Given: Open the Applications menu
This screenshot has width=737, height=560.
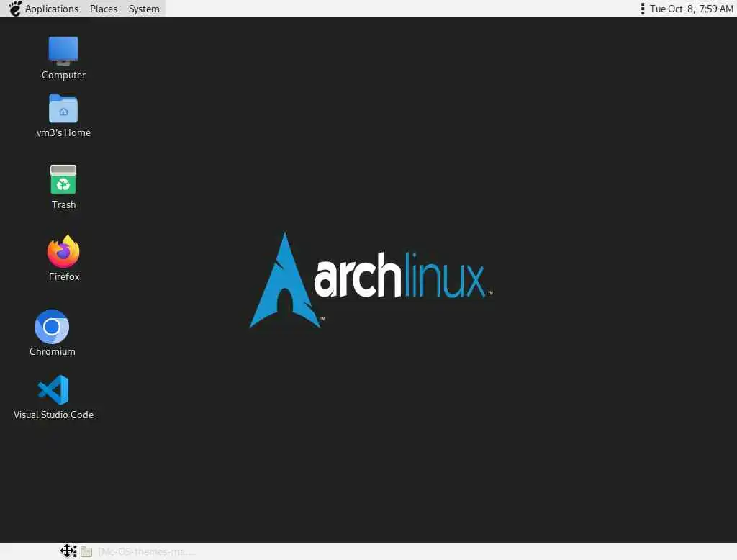Looking at the screenshot, I should point(52,9).
